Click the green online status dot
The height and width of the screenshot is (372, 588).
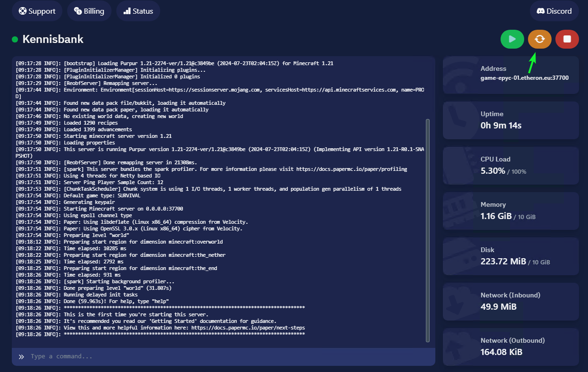pos(15,40)
